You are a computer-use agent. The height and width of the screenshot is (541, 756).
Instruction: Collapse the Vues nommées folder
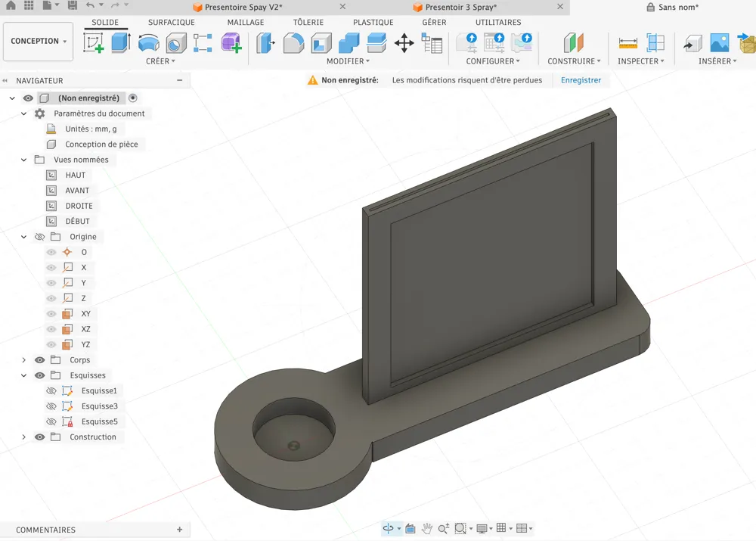pyautogui.click(x=23, y=159)
